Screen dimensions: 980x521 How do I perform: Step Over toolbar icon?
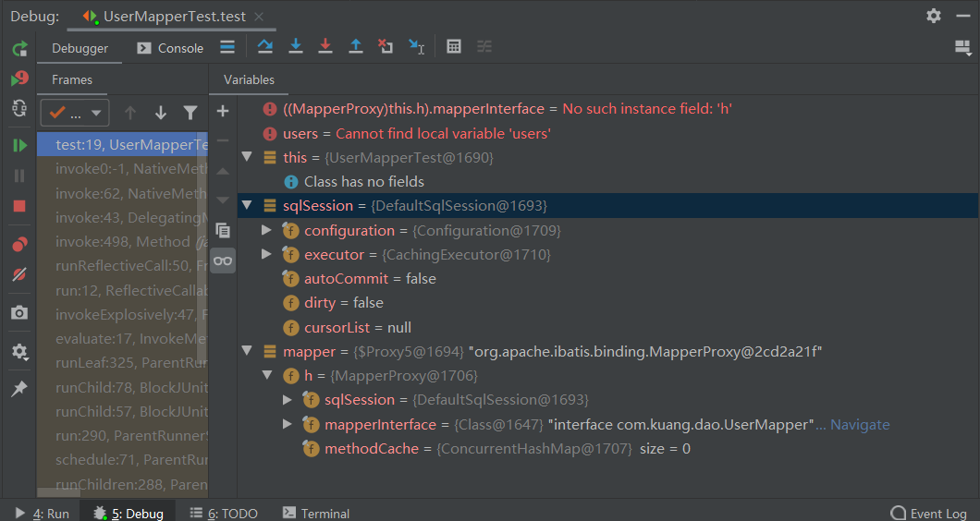pyautogui.click(x=265, y=46)
